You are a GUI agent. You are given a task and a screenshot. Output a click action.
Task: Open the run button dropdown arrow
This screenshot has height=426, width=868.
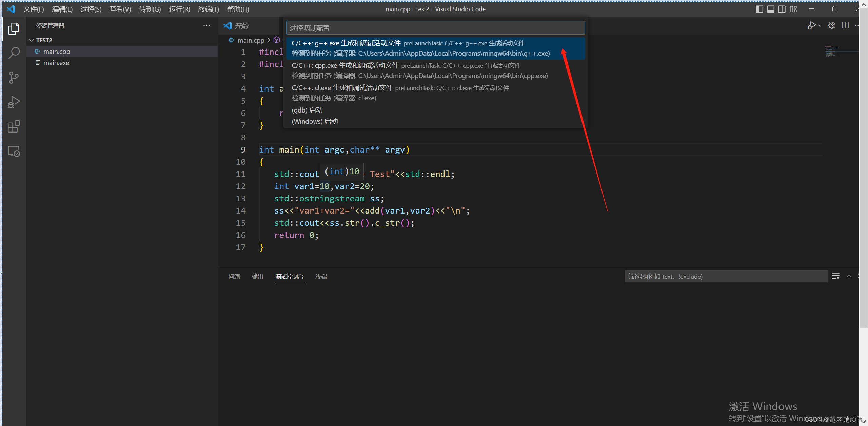(x=820, y=26)
